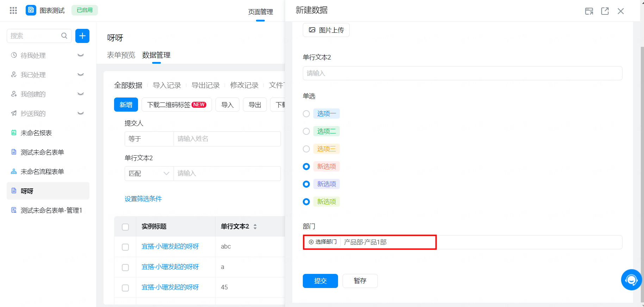Expand the 我创建的 section

coord(81,94)
